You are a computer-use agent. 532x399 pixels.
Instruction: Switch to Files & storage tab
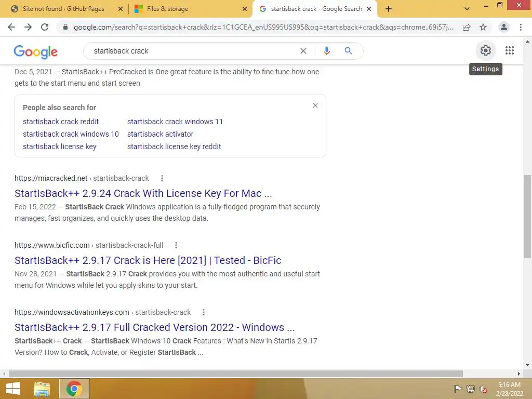click(x=167, y=9)
